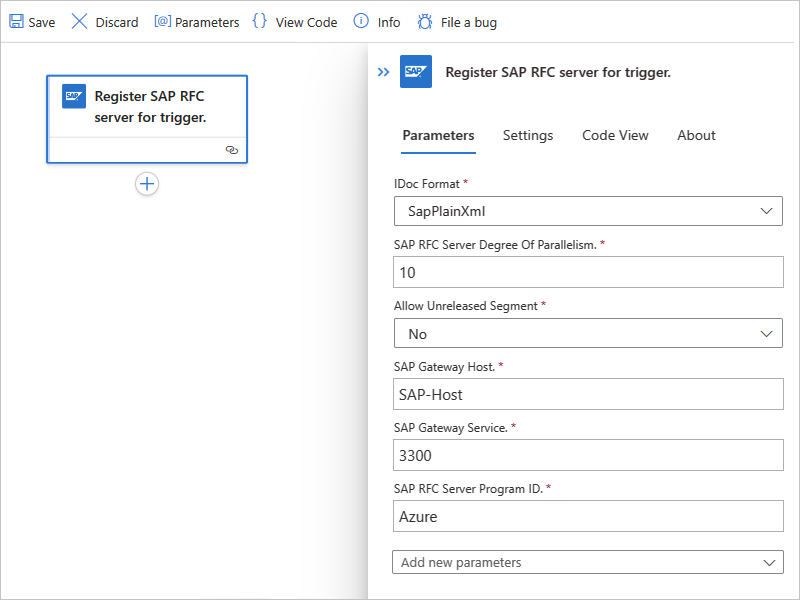This screenshot has width=800, height=600.
Task: Click the SAP Gateway Host field
Action: (588, 394)
